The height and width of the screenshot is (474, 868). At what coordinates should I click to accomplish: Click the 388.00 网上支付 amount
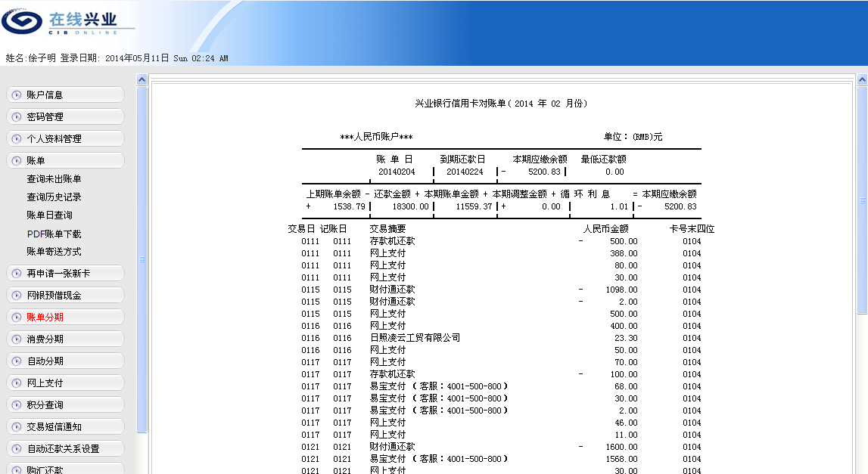(x=624, y=253)
